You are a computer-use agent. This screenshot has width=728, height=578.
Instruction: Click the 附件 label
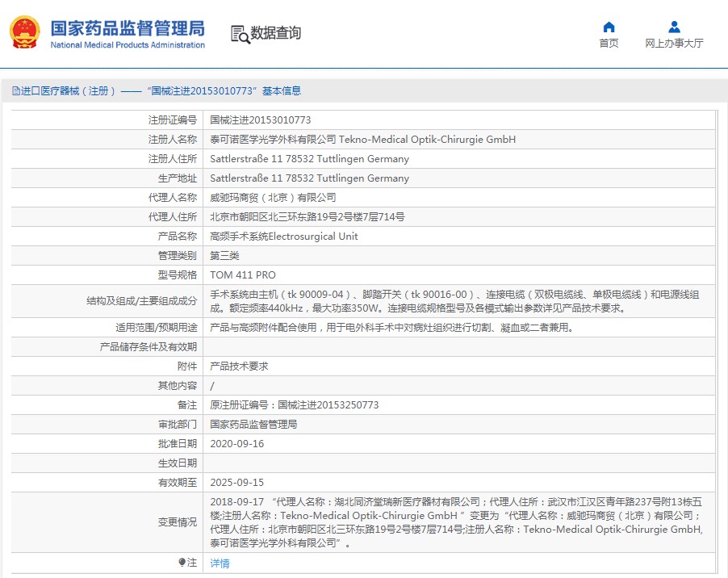pyautogui.click(x=187, y=366)
